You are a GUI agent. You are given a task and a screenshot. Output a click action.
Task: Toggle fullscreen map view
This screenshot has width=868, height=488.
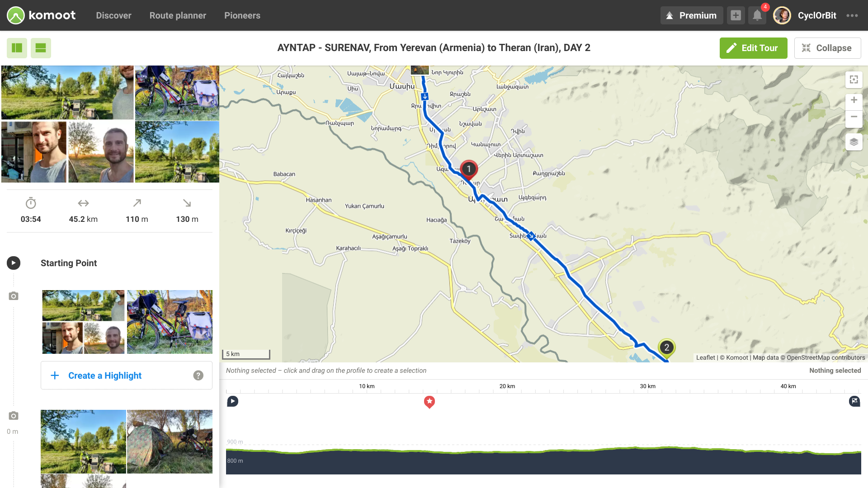click(854, 80)
